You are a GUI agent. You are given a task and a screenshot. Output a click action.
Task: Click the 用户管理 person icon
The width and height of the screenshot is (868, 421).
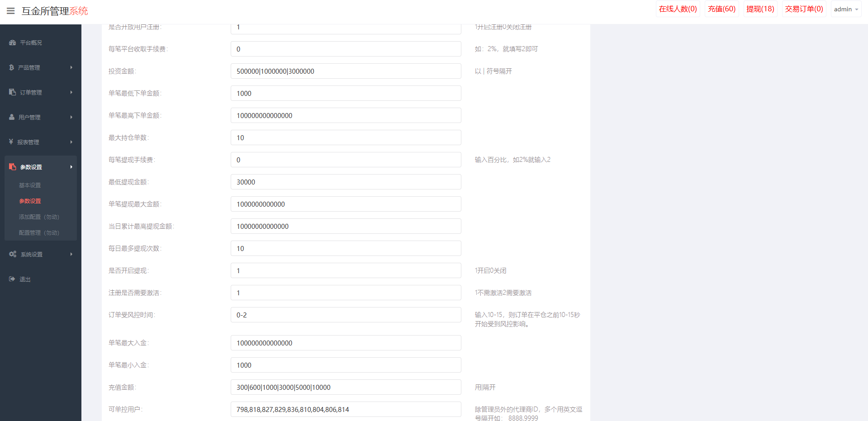[x=12, y=117]
